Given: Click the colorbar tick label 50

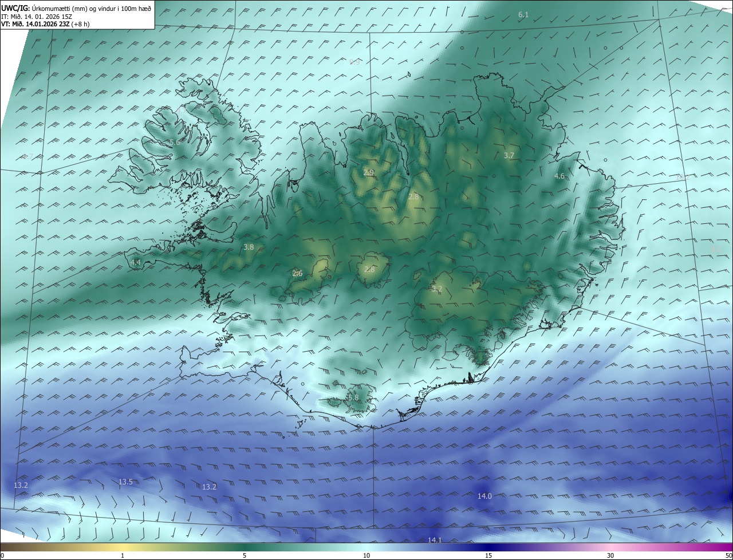Looking at the screenshot, I should pyautogui.click(x=728, y=555).
